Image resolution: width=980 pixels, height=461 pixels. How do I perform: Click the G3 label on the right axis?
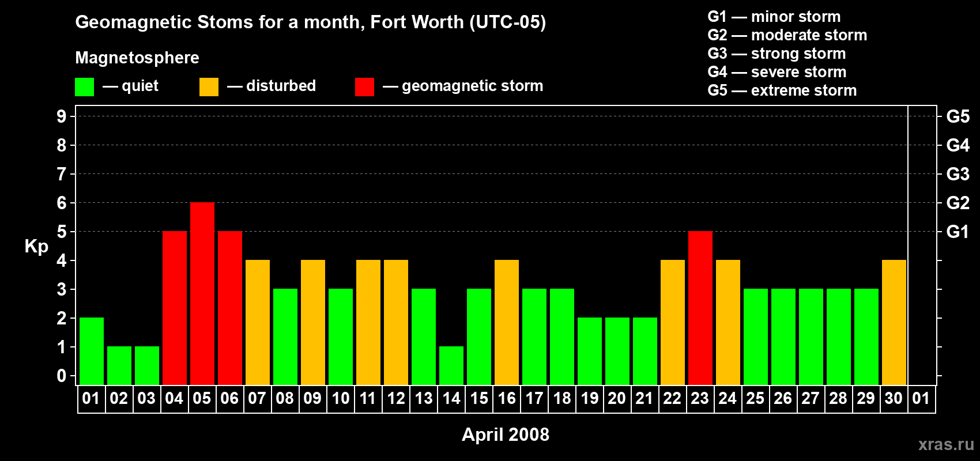click(958, 174)
